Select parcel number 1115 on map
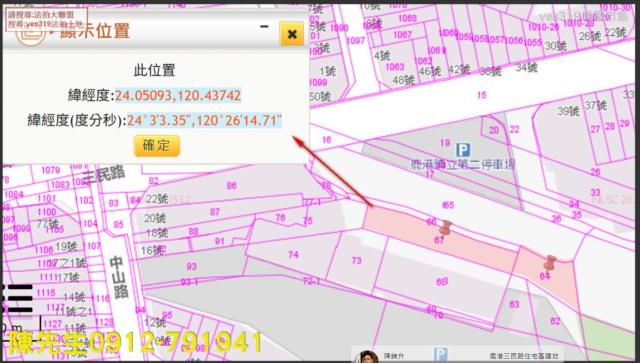The width and height of the screenshot is (640, 363). click(45, 293)
